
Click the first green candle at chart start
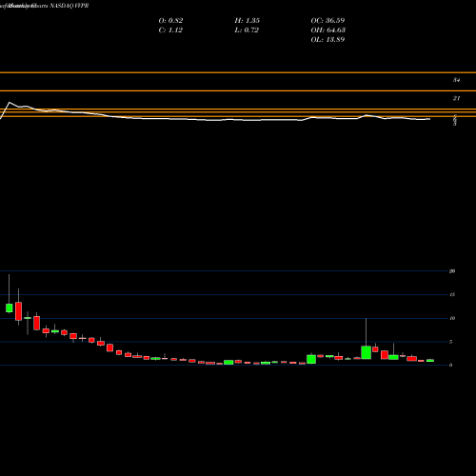pyautogui.click(x=10, y=307)
